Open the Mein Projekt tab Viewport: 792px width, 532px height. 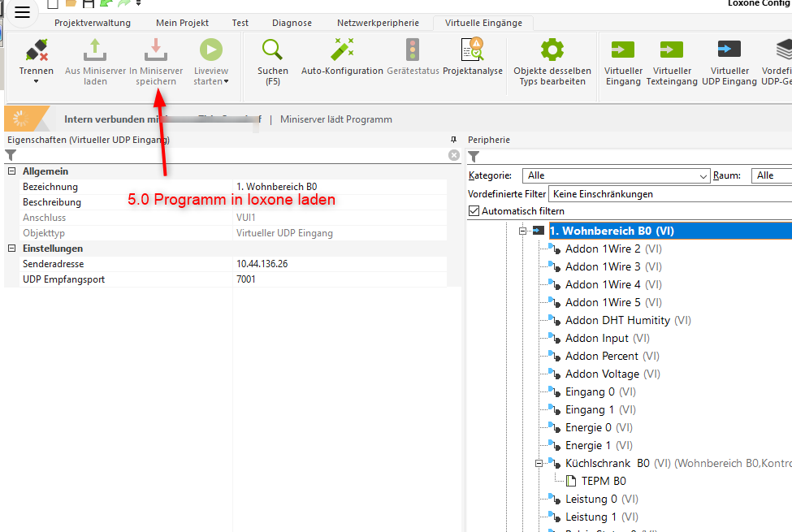pos(182,23)
